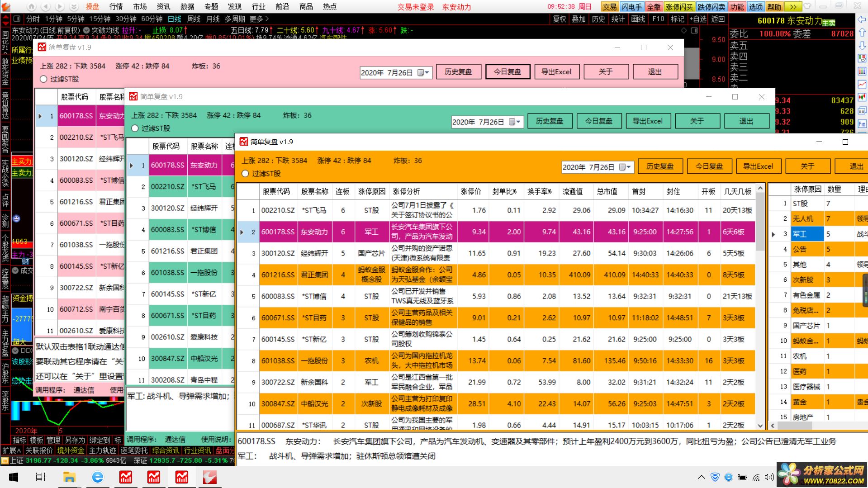Click the scroll-up arrow of the orange table
The height and width of the screenshot is (488, 868).
coord(760,188)
